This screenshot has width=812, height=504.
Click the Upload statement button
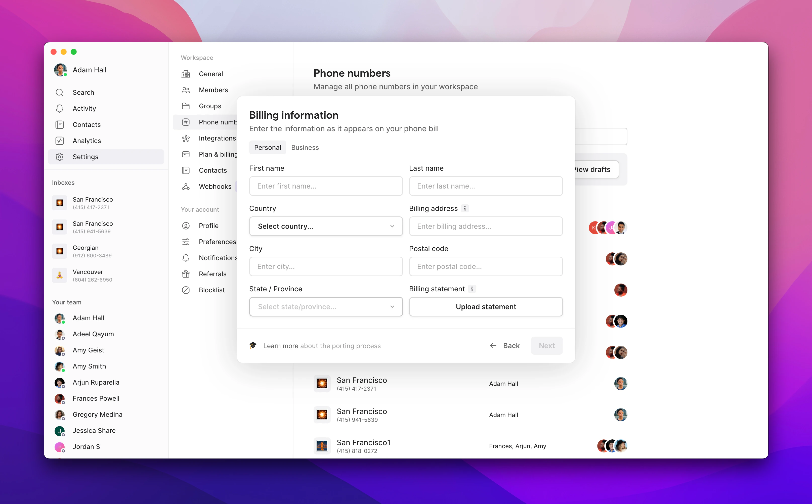(486, 307)
